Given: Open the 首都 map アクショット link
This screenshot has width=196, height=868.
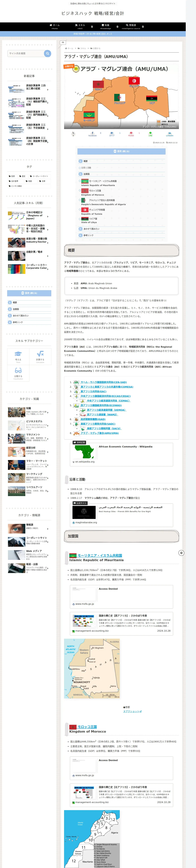Looking at the screenshot, I should 132,711.
